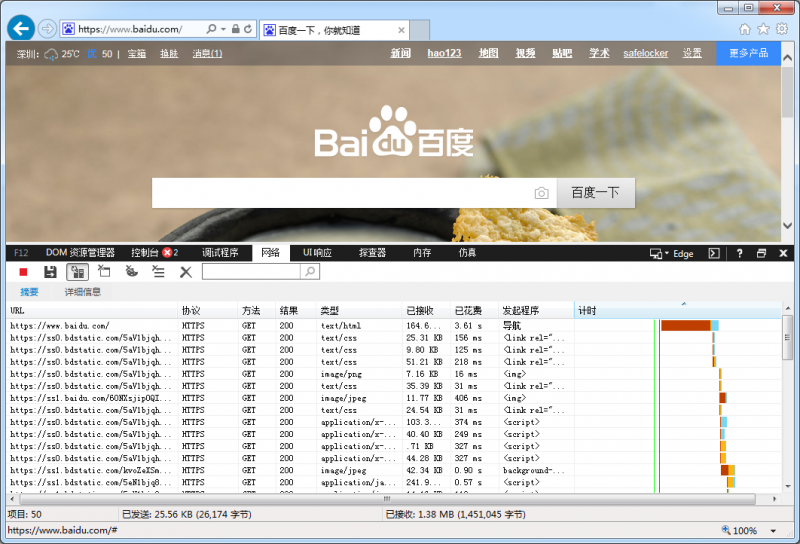Open the address bar search dropdown arrow
Image resolution: width=800 pixels, height=544 pixels.
pos(223,29)
